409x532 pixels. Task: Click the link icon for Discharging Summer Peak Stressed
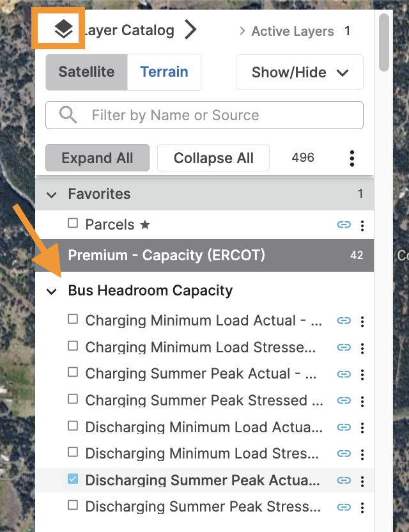pos(344,507)
